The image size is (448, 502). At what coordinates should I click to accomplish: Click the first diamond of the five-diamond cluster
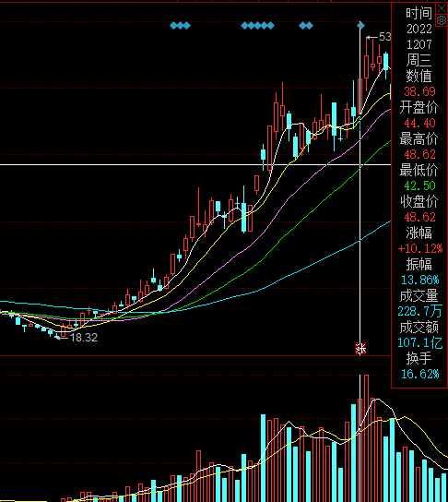(244, 26)
